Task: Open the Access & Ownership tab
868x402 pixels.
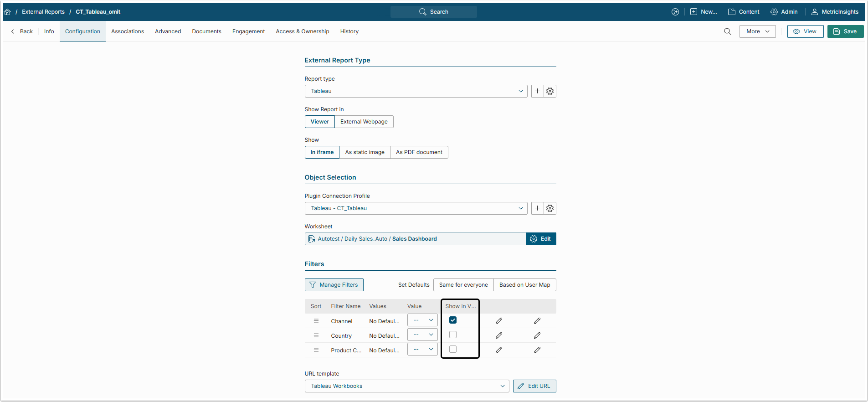Action: [x=303, y=31]
